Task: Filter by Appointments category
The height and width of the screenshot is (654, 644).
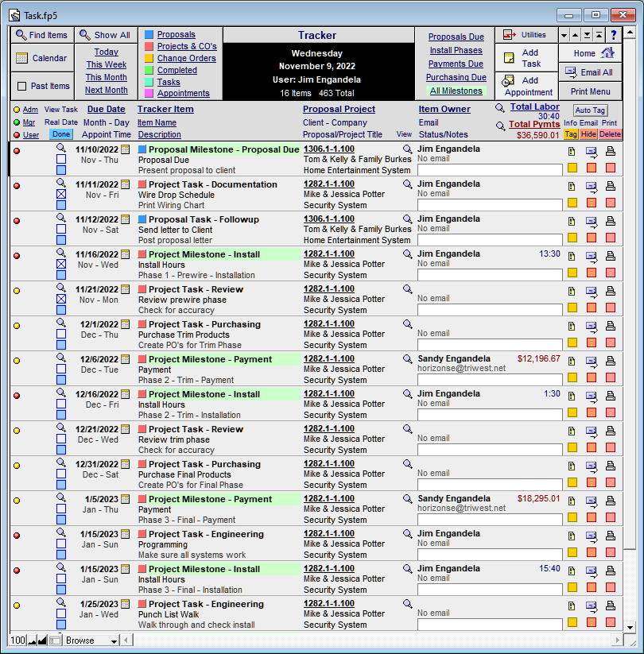Action: pos(183,94)
